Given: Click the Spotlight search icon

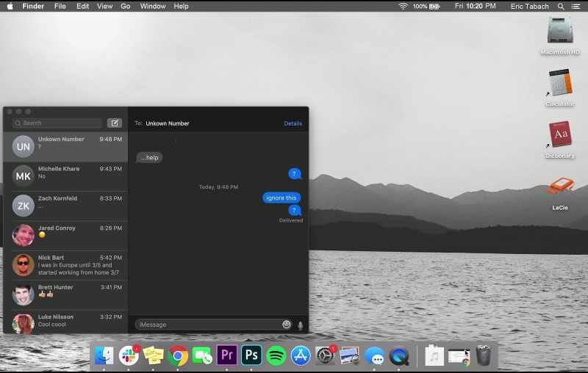Looking at the screenshot, I should click(561, 7).
